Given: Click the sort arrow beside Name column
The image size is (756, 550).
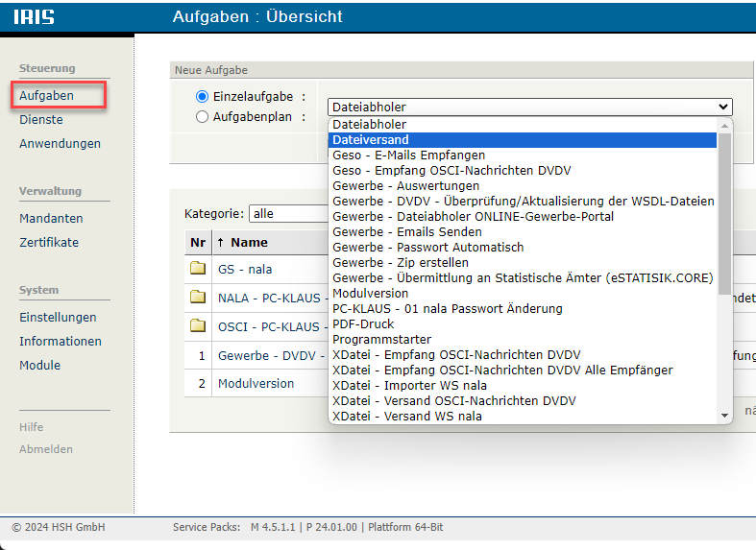Looking at the screenshot, I should click(221, 243).
